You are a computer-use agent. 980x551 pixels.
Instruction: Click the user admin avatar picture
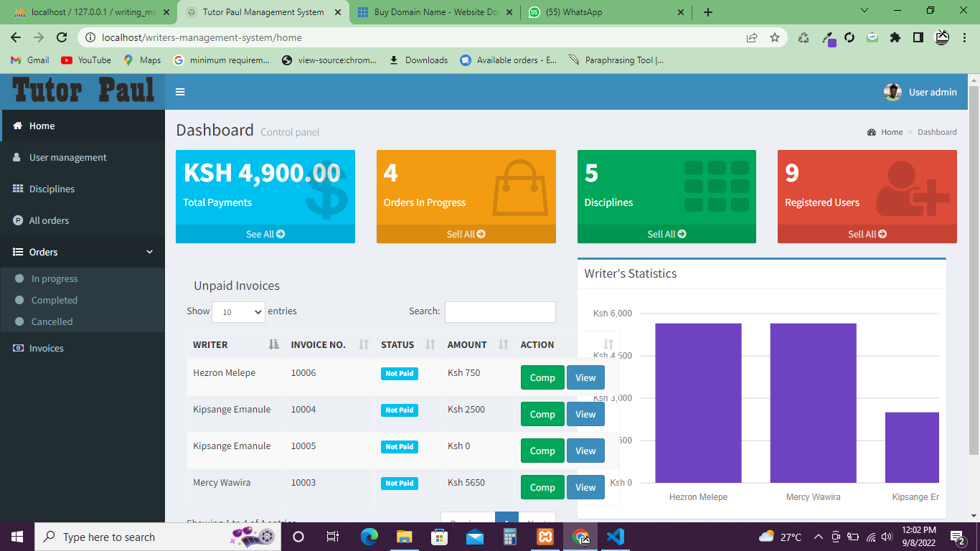[x=892, y=92]
